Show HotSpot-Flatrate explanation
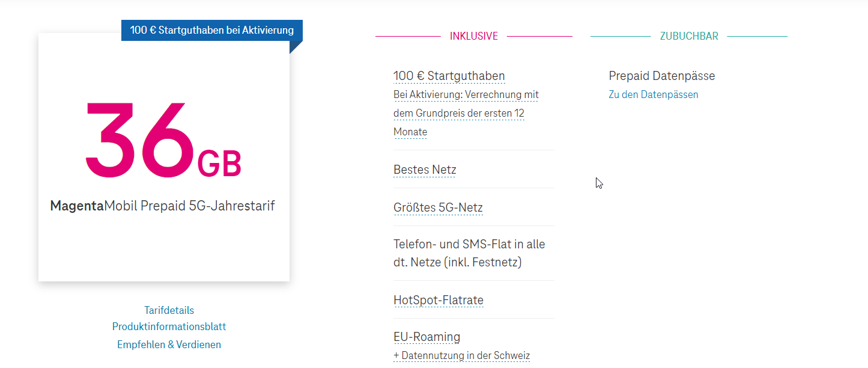The image size is (868, 368). 439,300
